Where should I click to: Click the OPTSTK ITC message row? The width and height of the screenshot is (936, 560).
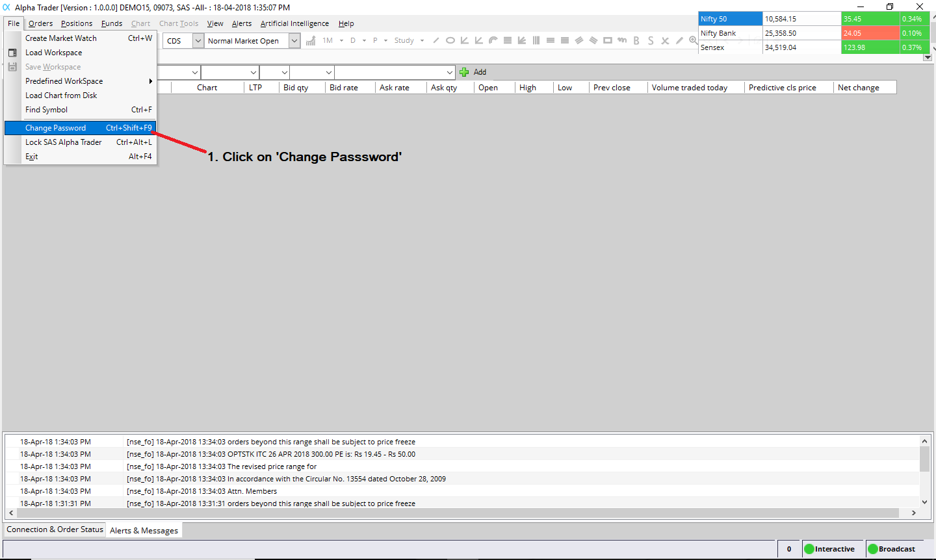462,454
